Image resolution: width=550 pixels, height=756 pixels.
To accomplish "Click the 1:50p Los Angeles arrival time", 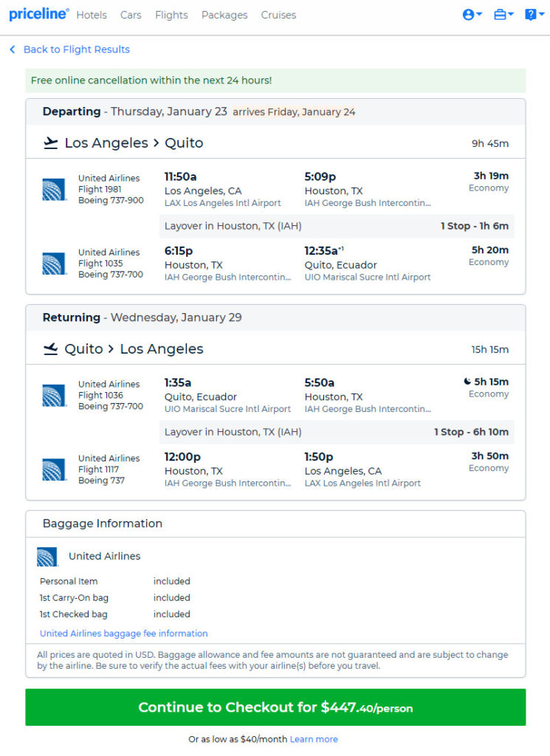I will pyautogui.click(x=319, y=456).
